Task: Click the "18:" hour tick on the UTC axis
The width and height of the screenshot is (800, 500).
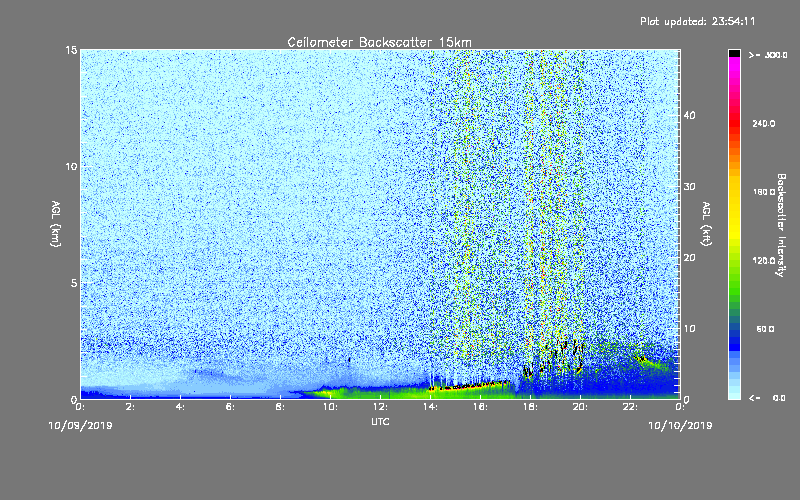Action: tap(530, 407)
